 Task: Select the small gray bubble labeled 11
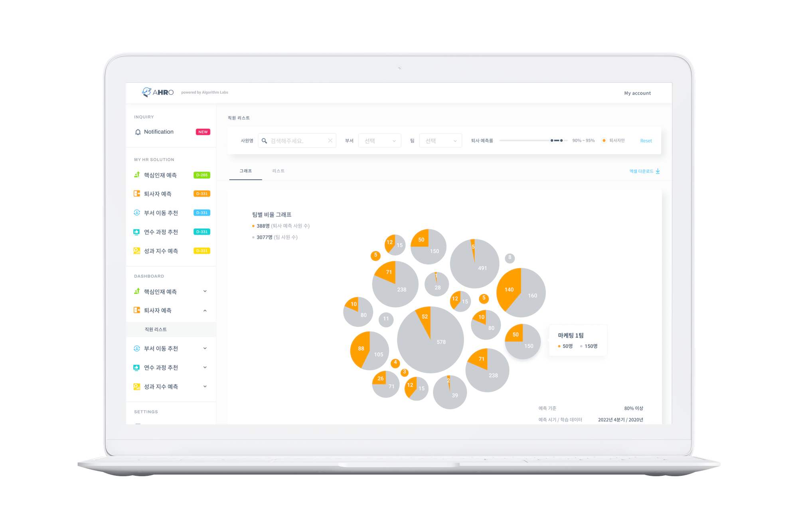(x=386, y=319)
